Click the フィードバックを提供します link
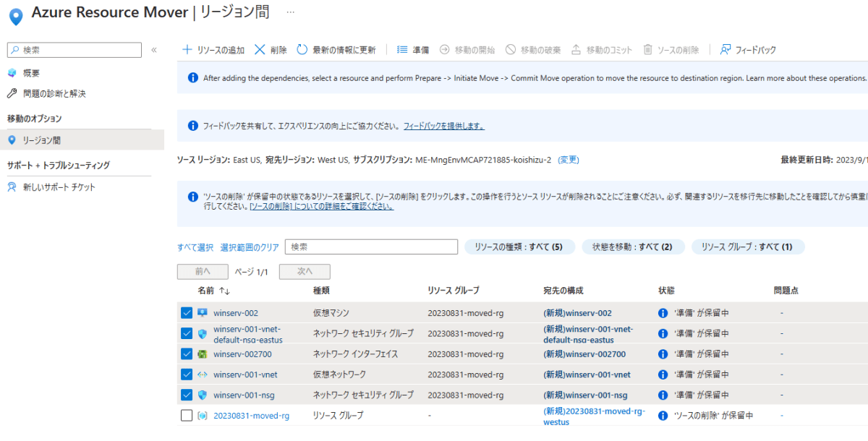868x441 pixels. tap(443, 126)
